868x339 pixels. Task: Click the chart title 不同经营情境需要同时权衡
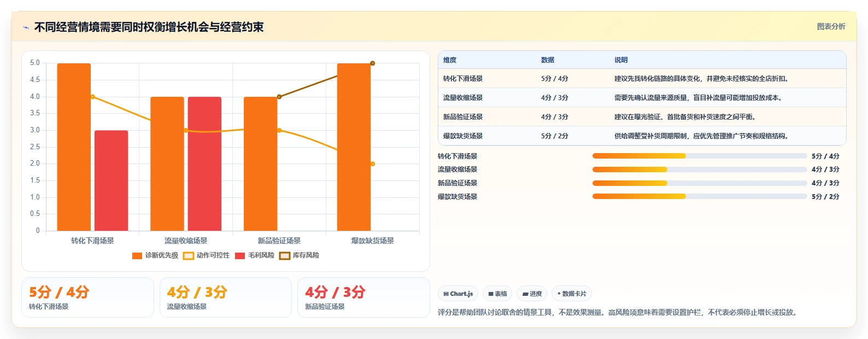pos(149,27)
